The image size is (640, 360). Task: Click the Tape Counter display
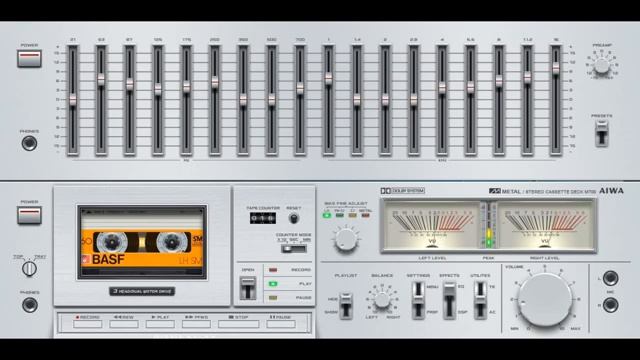coord(263,218)
